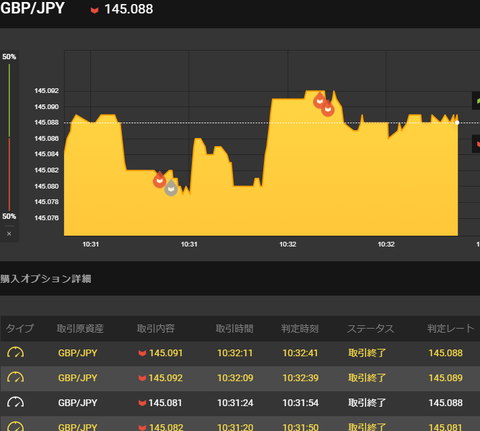Click the settlement rate 145.089
The width and height of the screenshot is (480, 431).
click(446, 378)
